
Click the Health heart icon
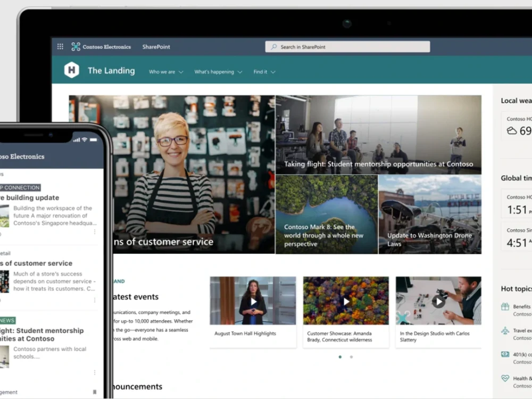click(x=505, y=378)
